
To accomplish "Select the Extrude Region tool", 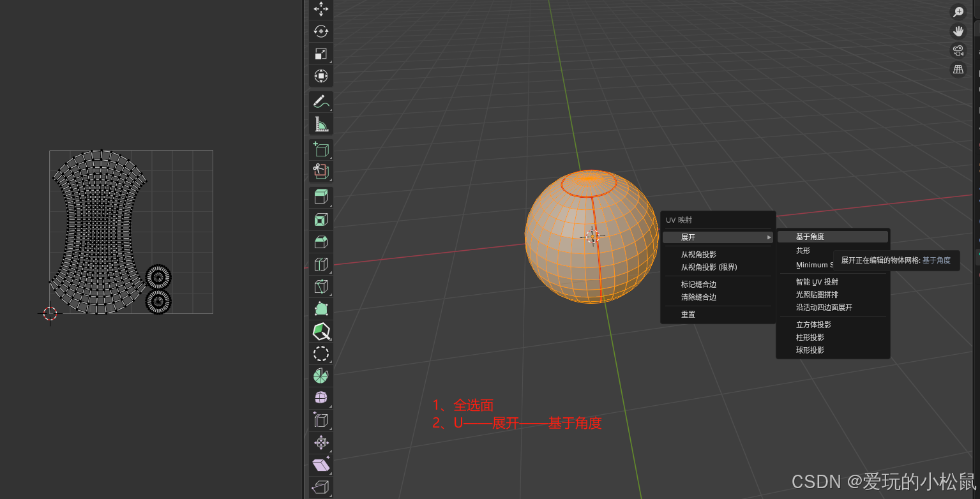I will pyautogui.click(x=321, y=197).
